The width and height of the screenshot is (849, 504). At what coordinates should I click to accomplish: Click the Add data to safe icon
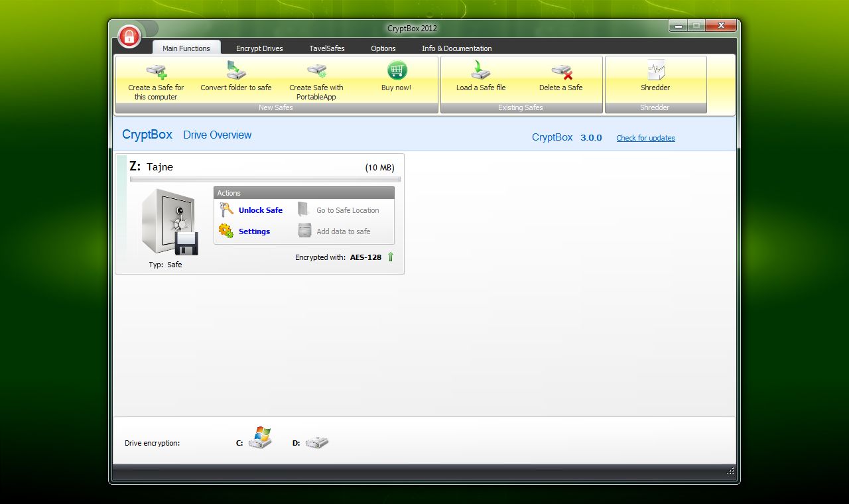304,231
